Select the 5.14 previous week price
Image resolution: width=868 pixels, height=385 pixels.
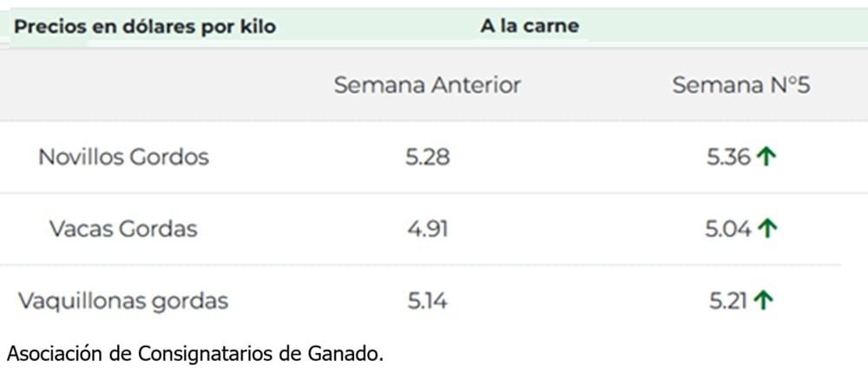point(428,300)
